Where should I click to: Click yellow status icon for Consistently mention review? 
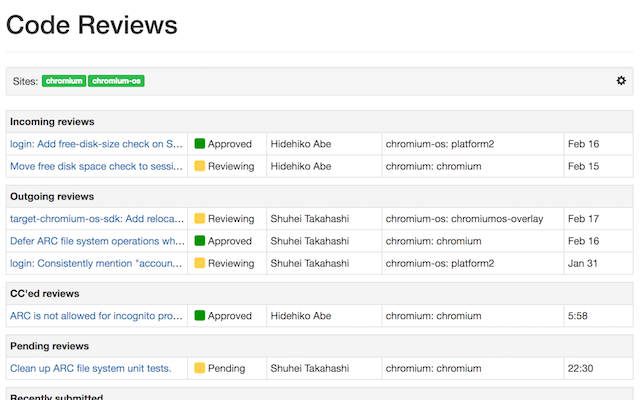click(x=200, y=263)
